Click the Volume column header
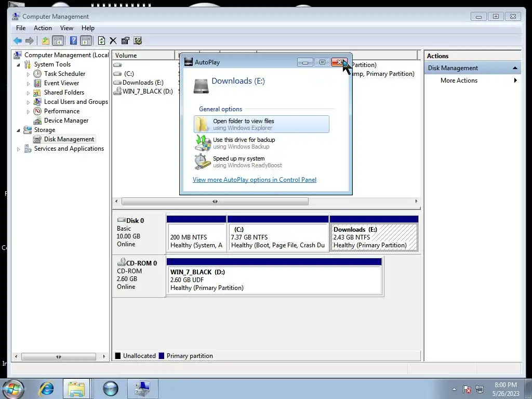The width and height of the screenshot is (532, 399). [143, 55]
